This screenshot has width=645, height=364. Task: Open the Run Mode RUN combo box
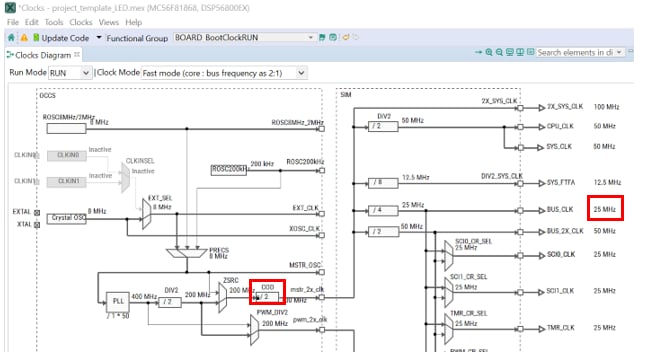[x=70, y=73]
